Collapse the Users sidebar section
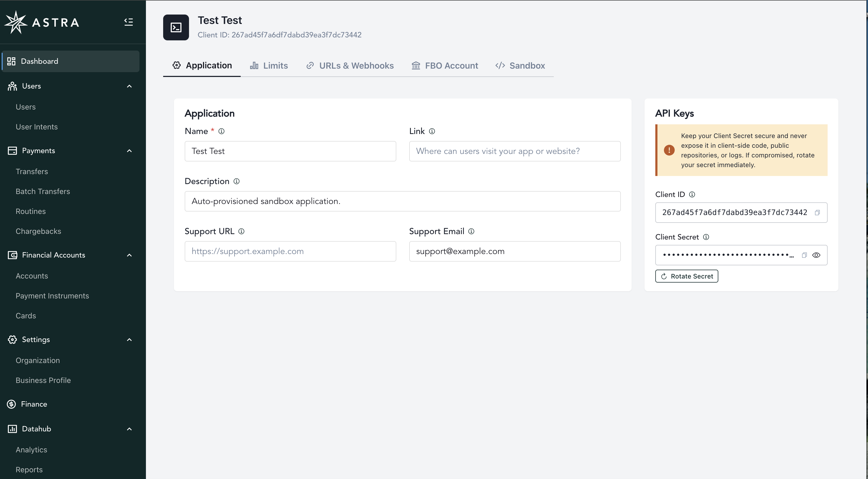 (x=129, y=86)
